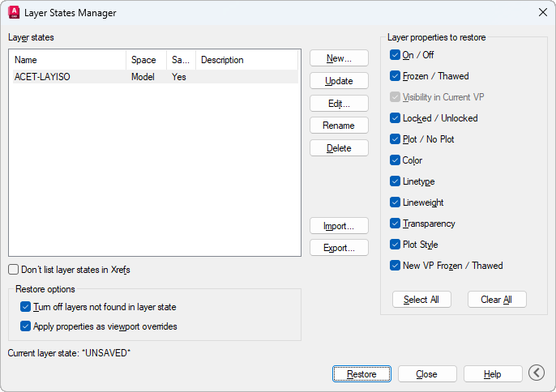Open Edit... for the selected layer state
This screenshot has width=556, height=392.
[339, 104]
